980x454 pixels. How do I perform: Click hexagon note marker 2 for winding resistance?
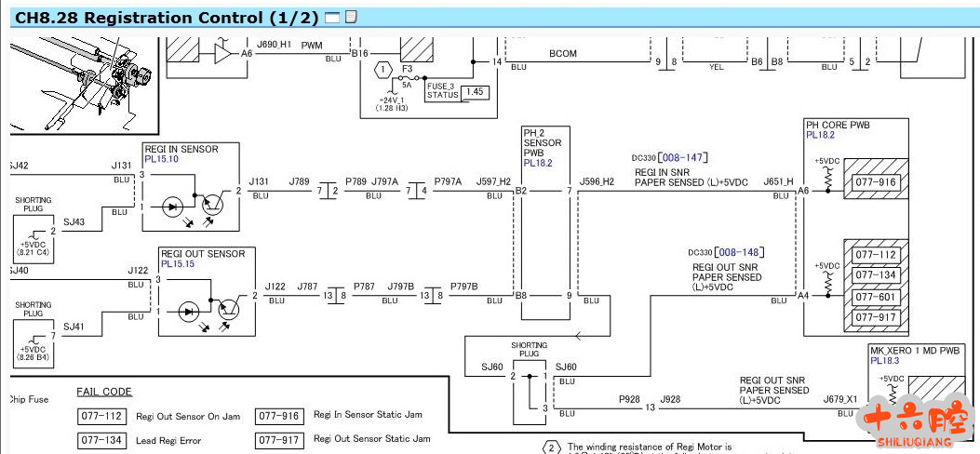[550, 447]
